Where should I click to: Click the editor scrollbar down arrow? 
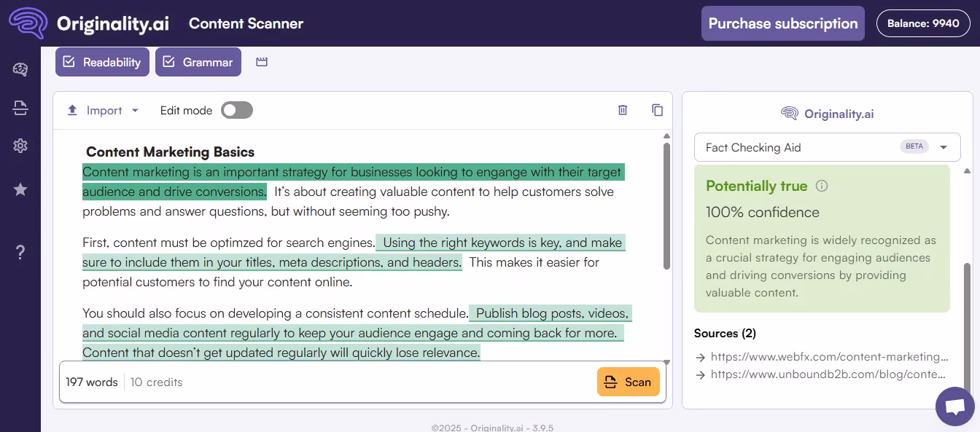(x=666, y=362)
